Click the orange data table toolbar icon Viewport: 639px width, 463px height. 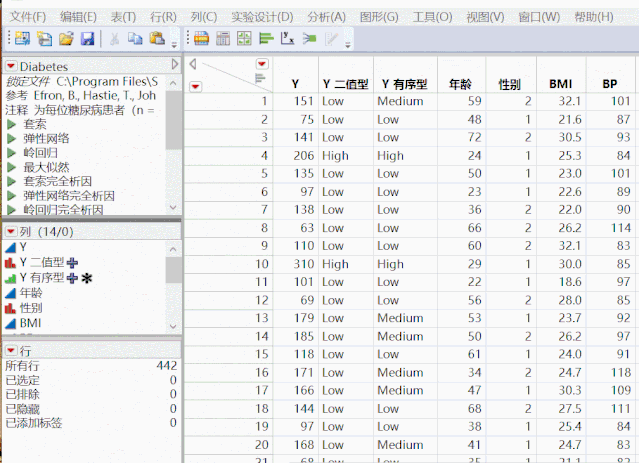click(201, 39)
